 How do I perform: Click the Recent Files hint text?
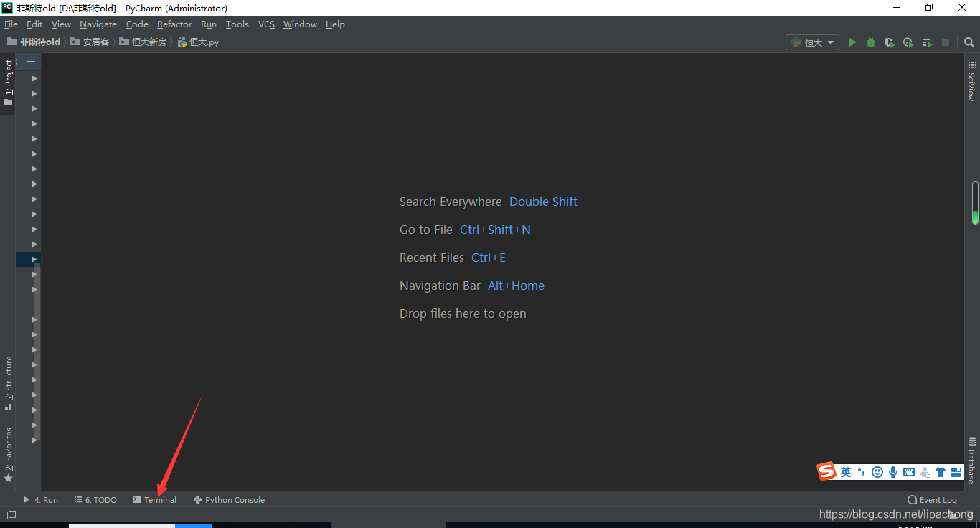(x=432, y=258)
